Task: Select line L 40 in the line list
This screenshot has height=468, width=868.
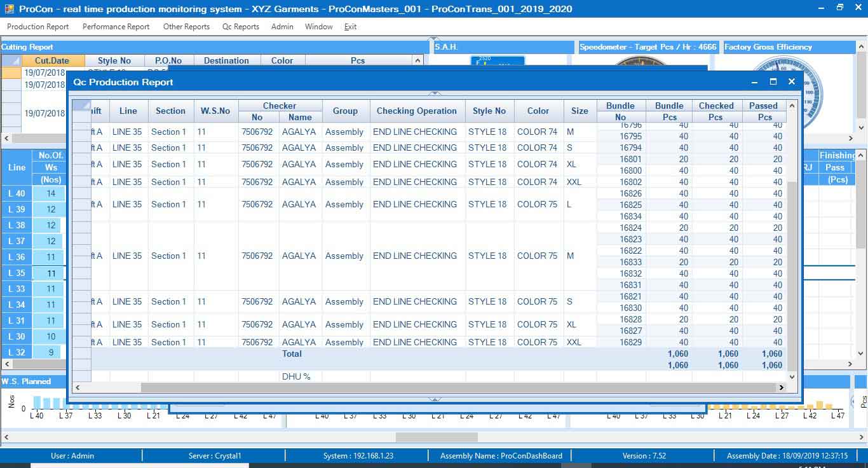Action: 17,193
